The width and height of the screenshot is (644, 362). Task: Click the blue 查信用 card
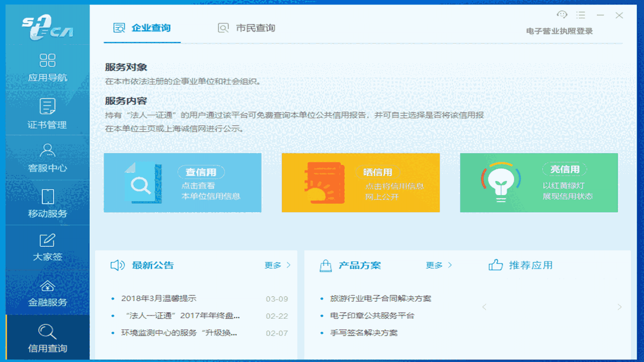click(182, 183)
